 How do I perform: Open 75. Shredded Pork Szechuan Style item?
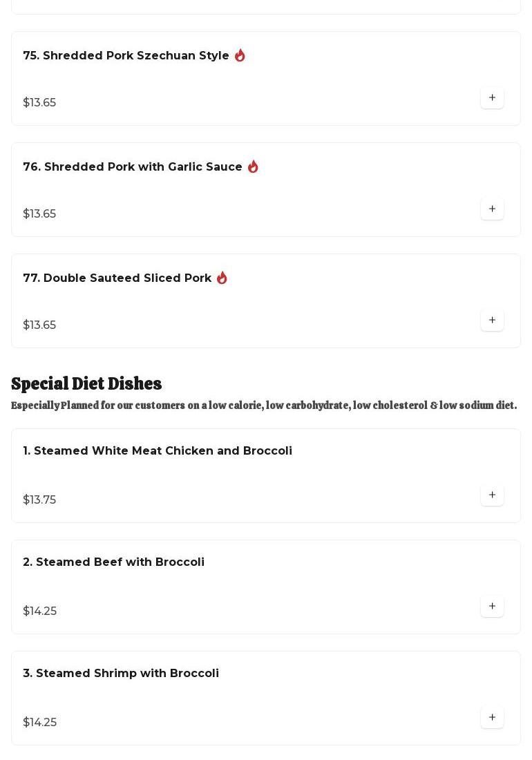click(126, 56)
